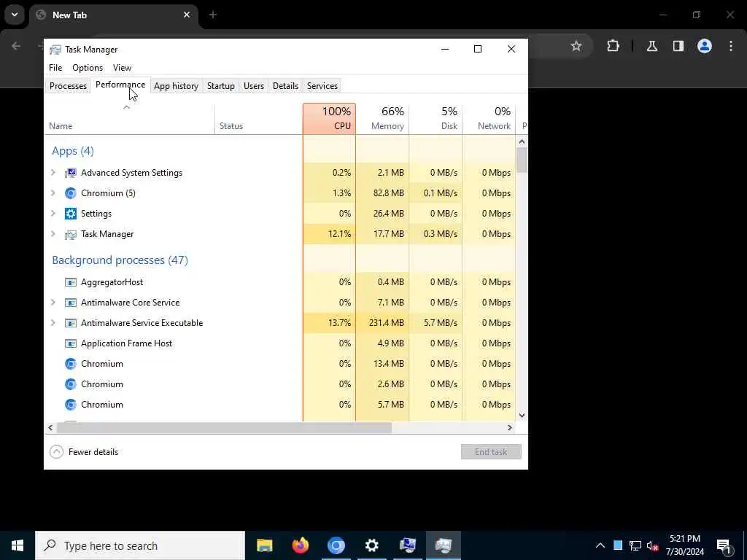Screen dimensions: 747x560
Task: Click the Advanced System Settings process icon
Action: [71, 173]
